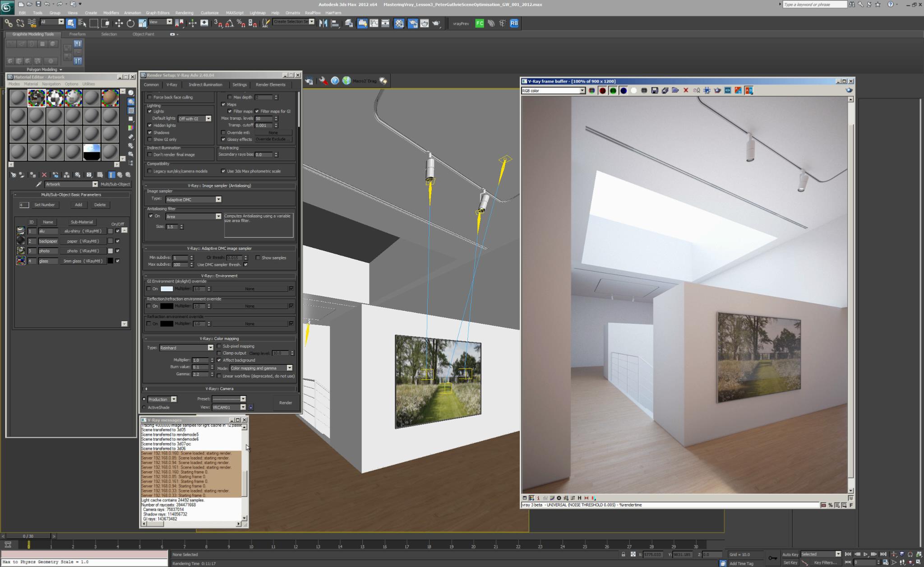
Task: Open alu-shiny (VRayMtl) sub-material
Action: coord(83,231)
